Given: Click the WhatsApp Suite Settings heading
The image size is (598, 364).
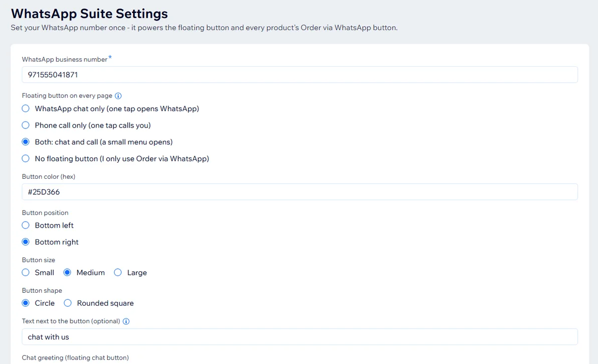Looking at the screenshot, I should tap(90, 13).
